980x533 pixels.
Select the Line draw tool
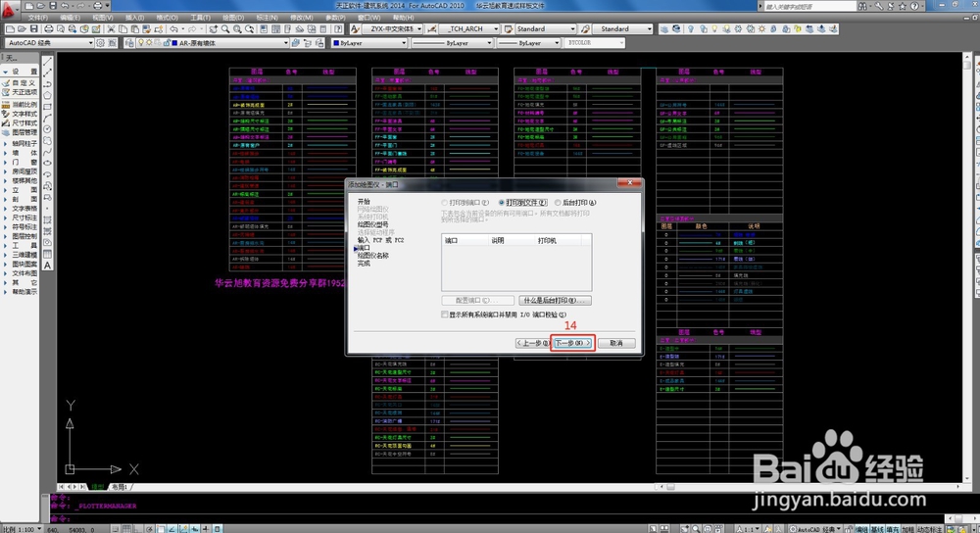(47, 62)
